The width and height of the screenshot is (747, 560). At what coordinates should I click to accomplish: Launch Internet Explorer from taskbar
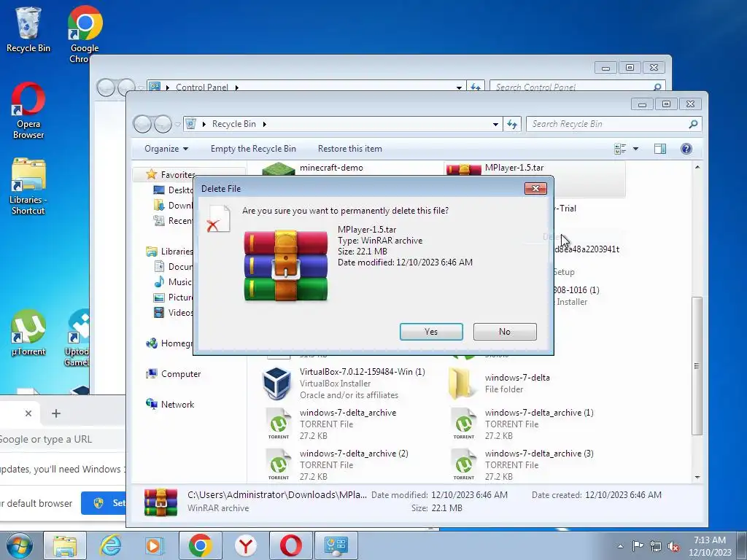[111, 545]
